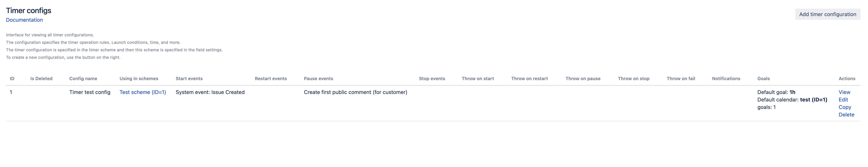
Task: Click the Add timer configuration button
Action: point(827,14)
